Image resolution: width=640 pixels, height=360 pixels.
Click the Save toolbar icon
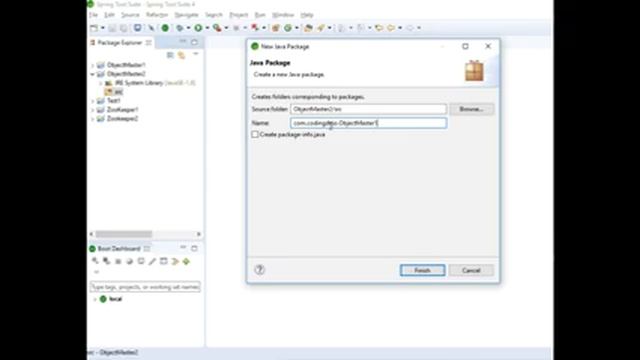pos(113,28)
